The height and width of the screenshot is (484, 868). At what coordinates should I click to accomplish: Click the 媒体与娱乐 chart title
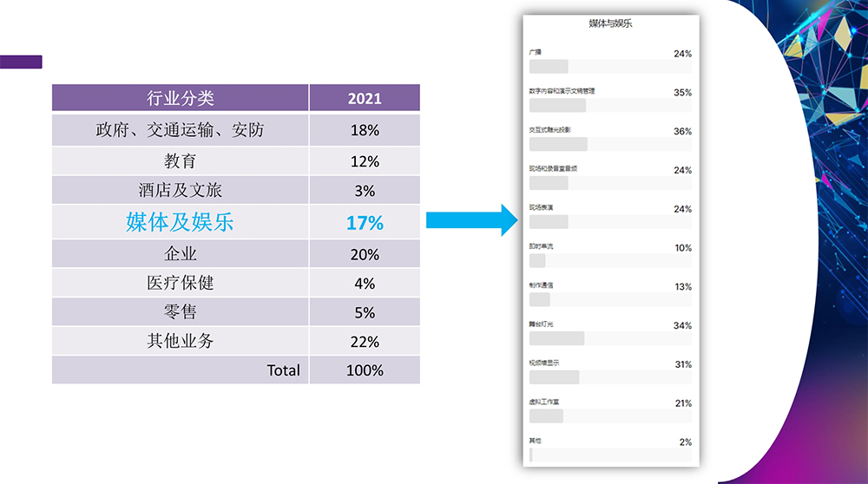coord(610,23)
